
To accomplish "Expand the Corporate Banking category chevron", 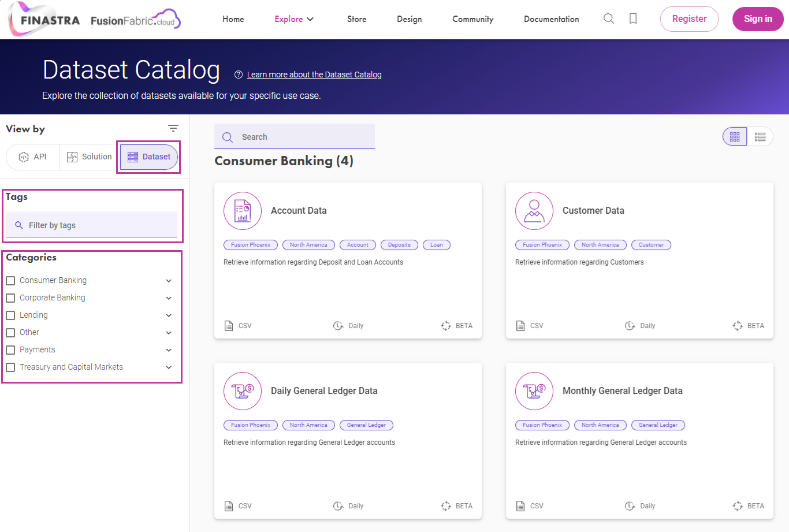I will [x=169, y=298].
